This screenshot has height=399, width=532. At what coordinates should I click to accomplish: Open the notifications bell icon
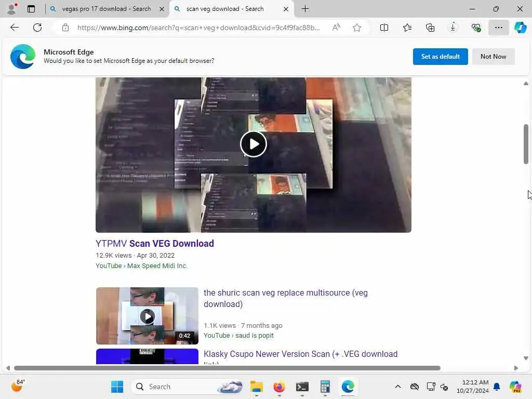[497, 387]
